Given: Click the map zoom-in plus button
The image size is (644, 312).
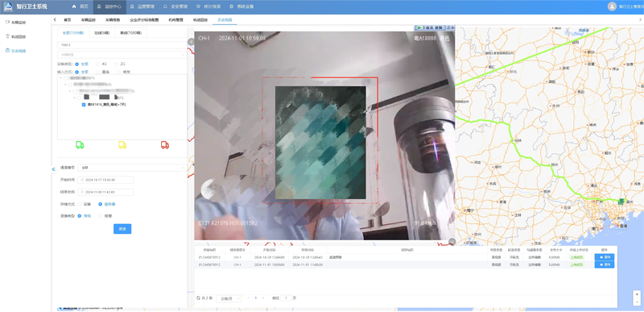Looking at the screenshot, I should click(637, 294).
